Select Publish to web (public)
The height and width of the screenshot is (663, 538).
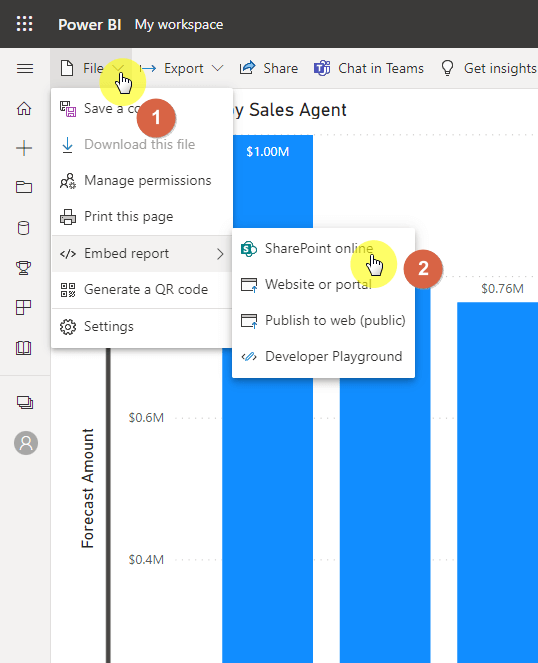pos(324,320)
